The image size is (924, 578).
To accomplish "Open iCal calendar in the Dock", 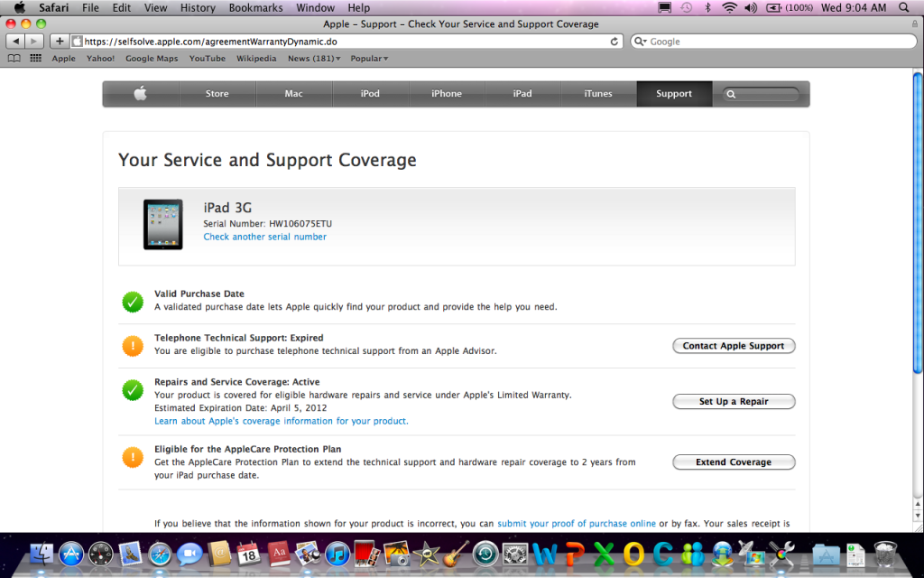I will tap(249, 555).
